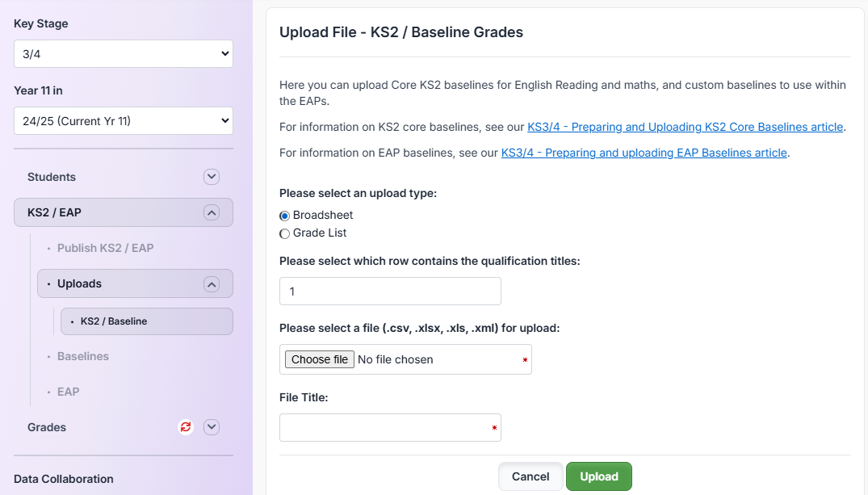
Task: Select the Grade List upload type
Action: (284, 233)
